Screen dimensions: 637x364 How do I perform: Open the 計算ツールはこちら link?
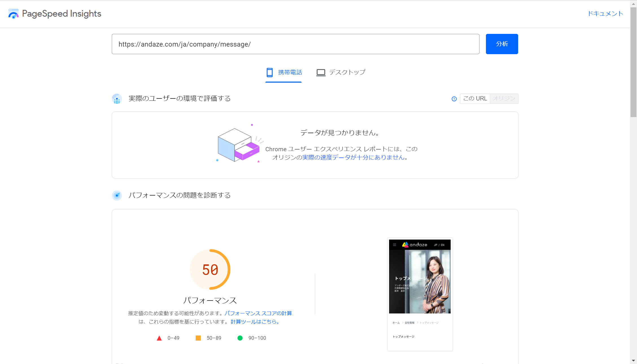tap(254, 321)
